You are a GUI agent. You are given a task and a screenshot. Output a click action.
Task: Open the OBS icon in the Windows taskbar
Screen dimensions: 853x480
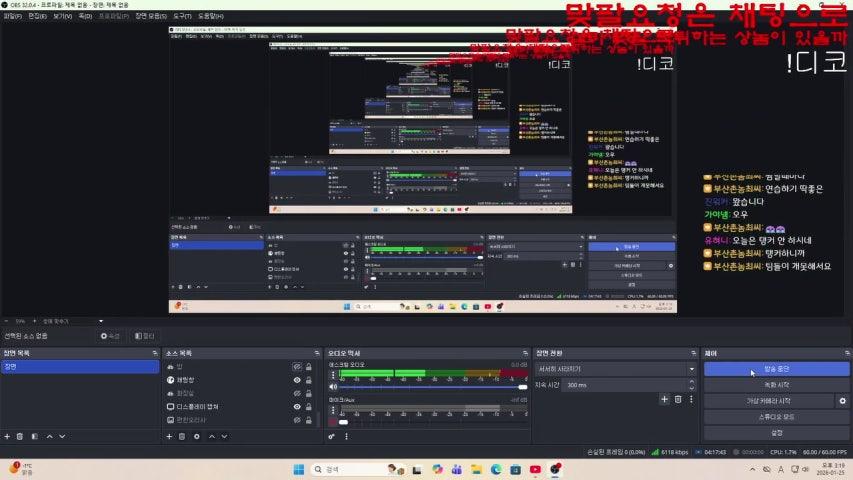click(555, 469)
